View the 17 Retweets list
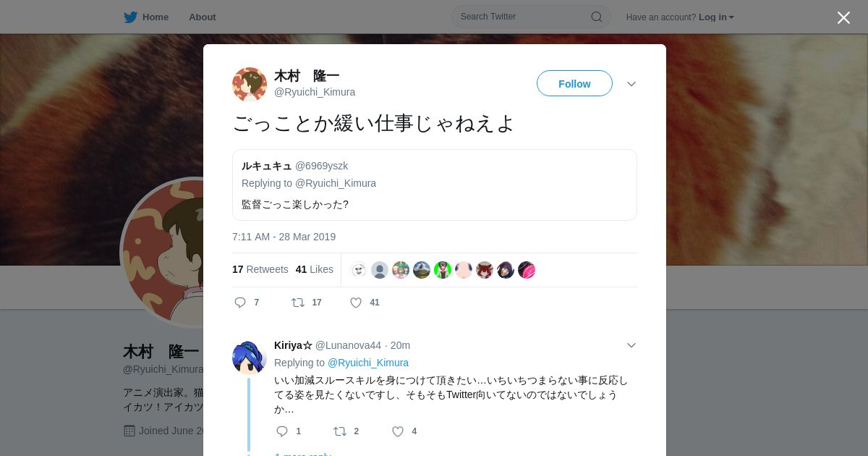Viewport: 868px width, 456px height. (260, 269)
